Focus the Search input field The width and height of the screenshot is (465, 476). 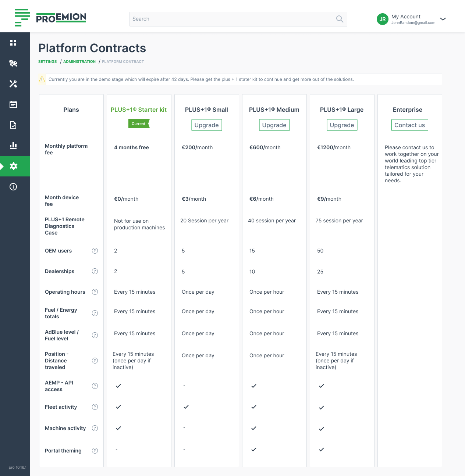coord(232,19)
